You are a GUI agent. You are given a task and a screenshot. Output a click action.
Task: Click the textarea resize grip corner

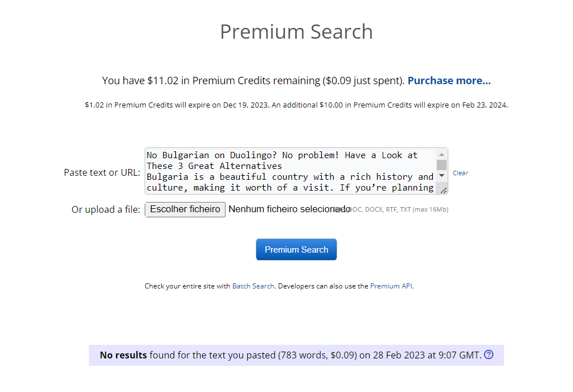tap(444, 191)
